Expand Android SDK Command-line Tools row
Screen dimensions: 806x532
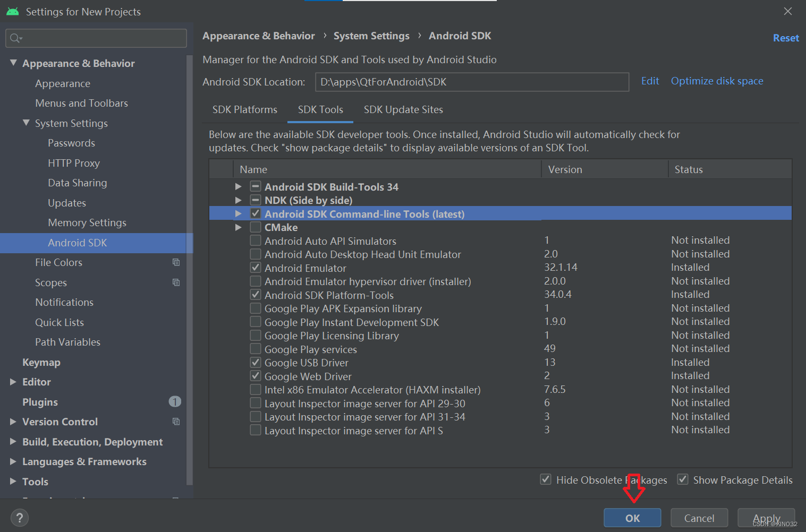(x=239, y=213)
